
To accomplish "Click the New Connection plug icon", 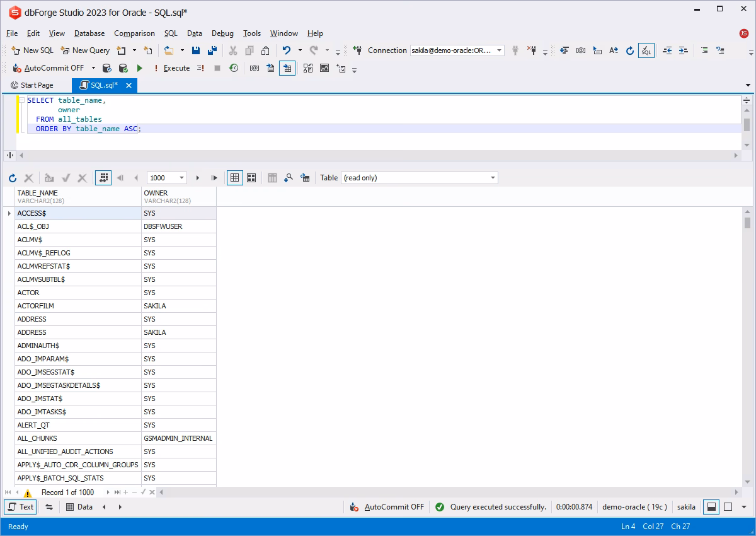I will 357,50.
